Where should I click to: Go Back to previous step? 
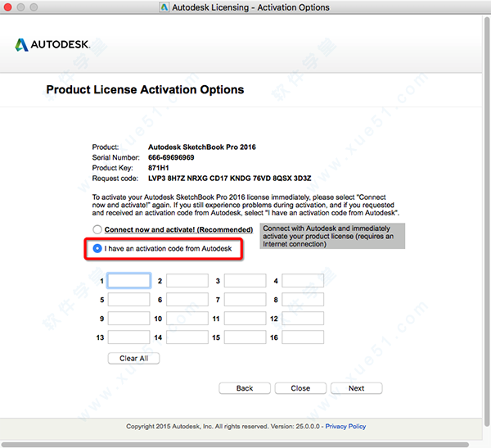click(245, 388)
